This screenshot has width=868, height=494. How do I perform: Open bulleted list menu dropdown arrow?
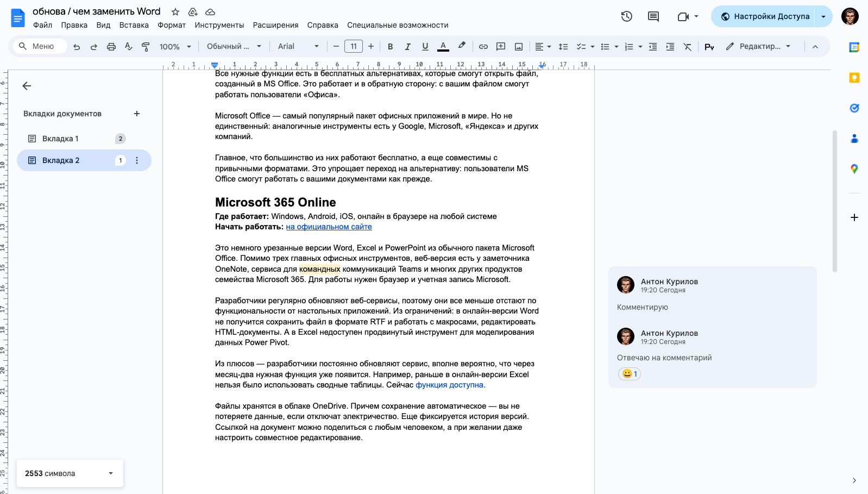617,47
